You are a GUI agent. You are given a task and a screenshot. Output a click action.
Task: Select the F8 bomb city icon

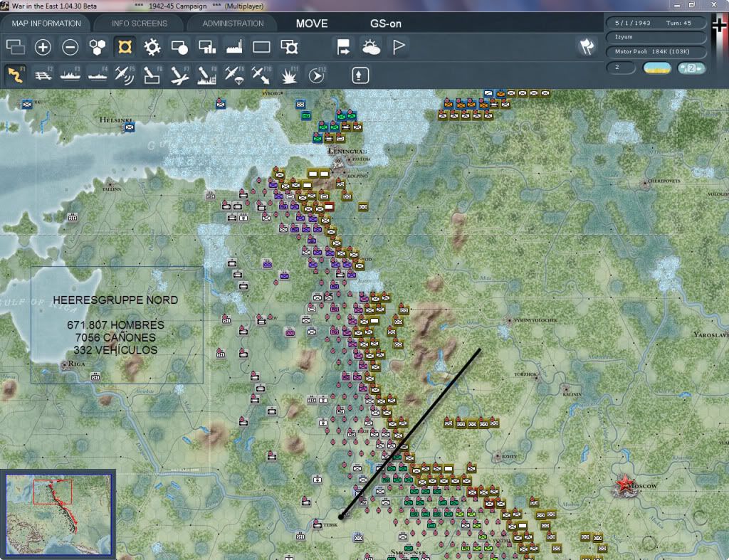pos(207,75)
